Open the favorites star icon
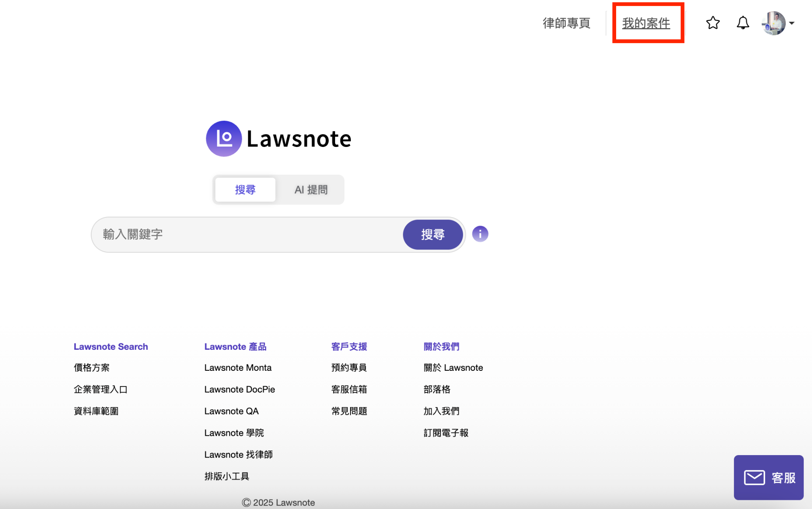812x509 pixels. [712, 23]
